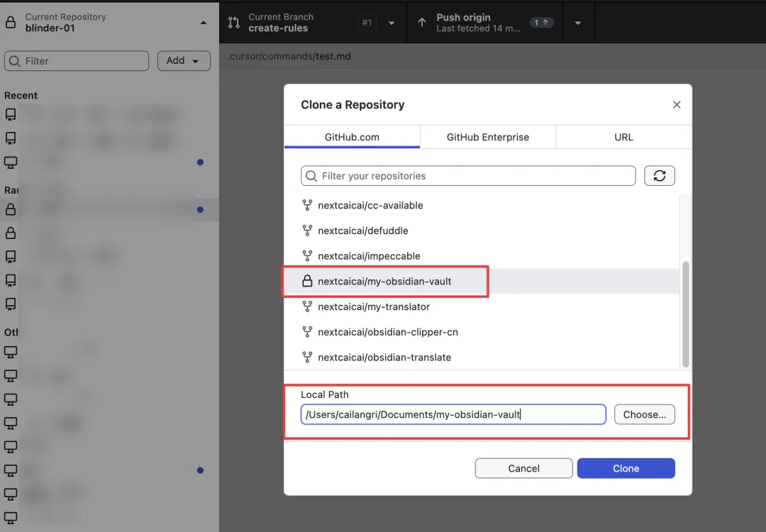
Task: Click the fork icon beside nextcaicai/cc-available
Action: [307, 205]
